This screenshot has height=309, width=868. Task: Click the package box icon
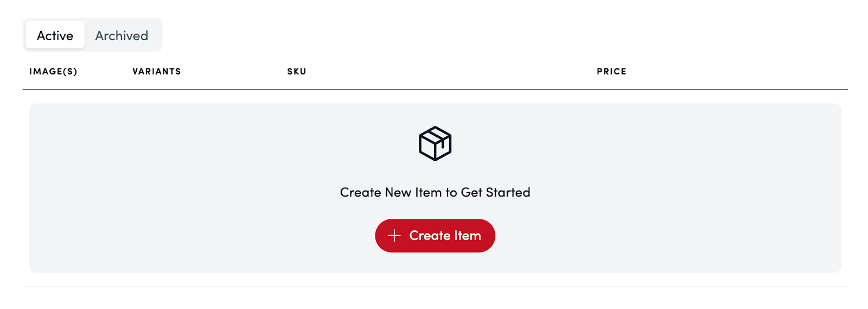click(435, 144)
